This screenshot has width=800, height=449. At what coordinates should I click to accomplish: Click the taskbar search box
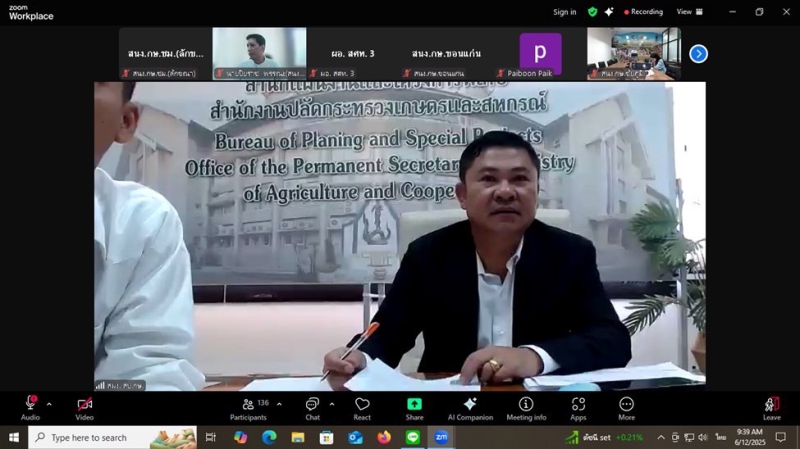[x=112, y=437]
